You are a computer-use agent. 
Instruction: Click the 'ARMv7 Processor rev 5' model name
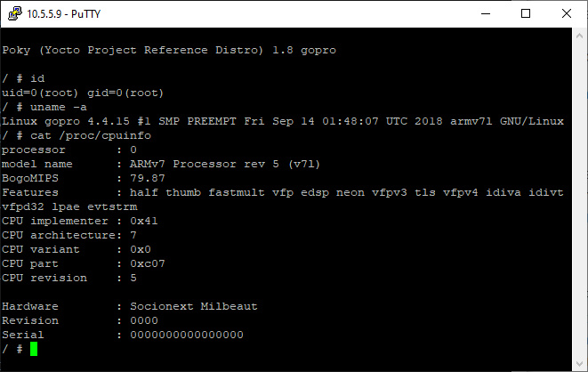coord(205,164)
